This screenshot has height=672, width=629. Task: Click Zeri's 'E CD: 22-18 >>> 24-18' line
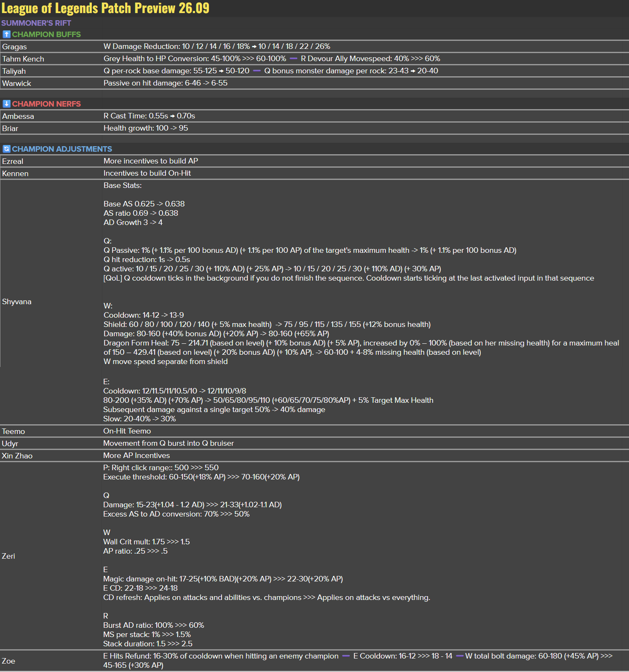coord(141,588)
